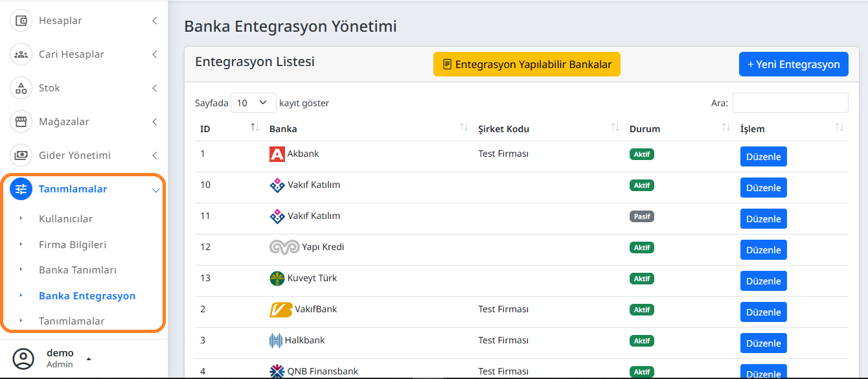This screenshot has height=379, width=868.
Task: Select the Kullanıcılar submenu entry
Action: tap(65, 218)
